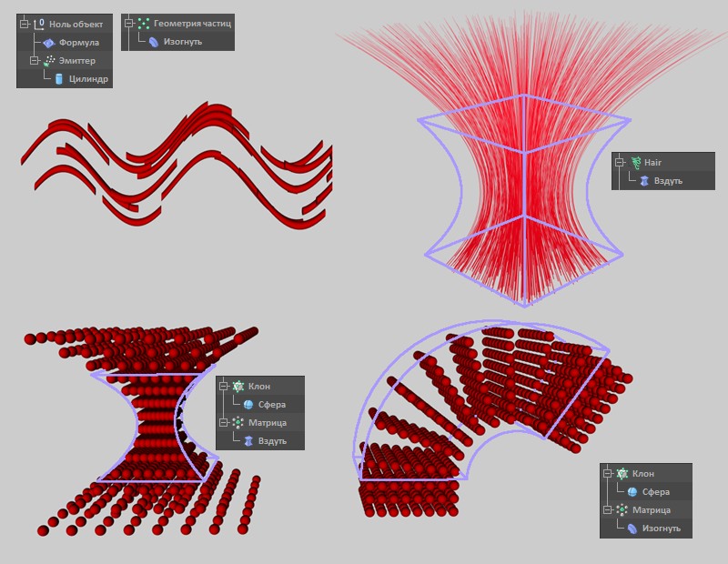
Task: Click the Матрица label above the Изогнуть row
Action: [x=652, y=510]
